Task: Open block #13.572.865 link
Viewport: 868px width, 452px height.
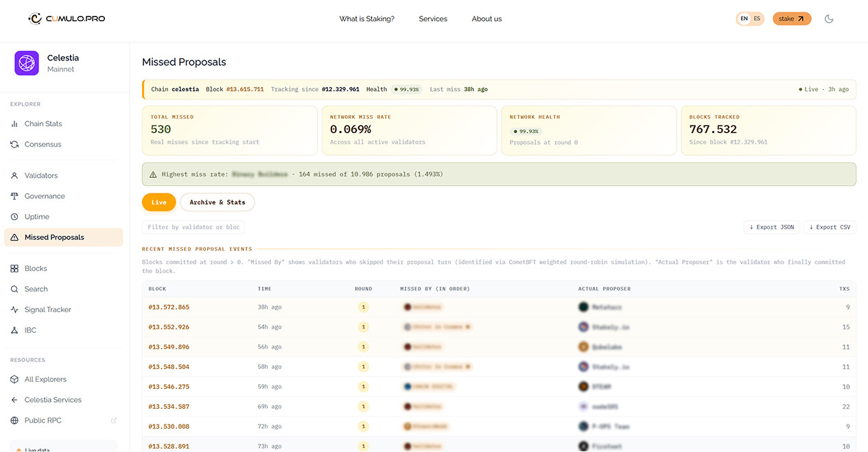Action: point(169,307)
